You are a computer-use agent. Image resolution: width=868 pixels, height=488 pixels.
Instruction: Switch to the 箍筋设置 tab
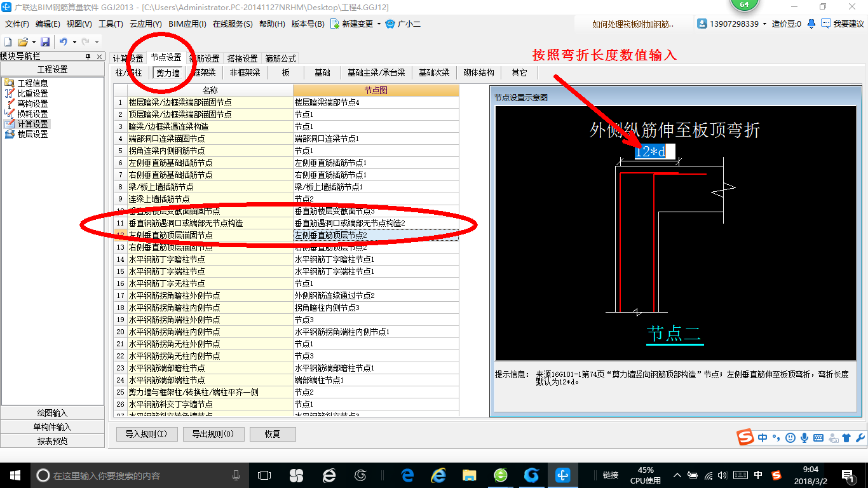click(x=205, y=58)
